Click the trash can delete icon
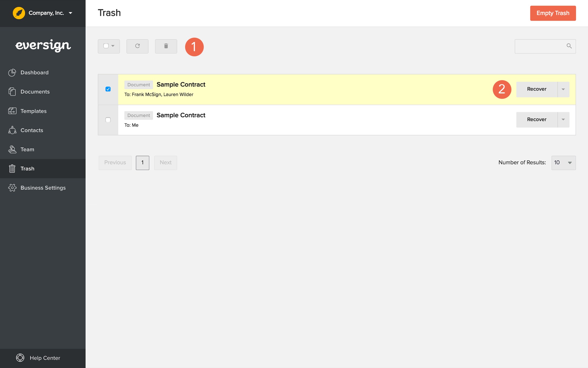The image size is (588, 368). [x=166, y=46]
